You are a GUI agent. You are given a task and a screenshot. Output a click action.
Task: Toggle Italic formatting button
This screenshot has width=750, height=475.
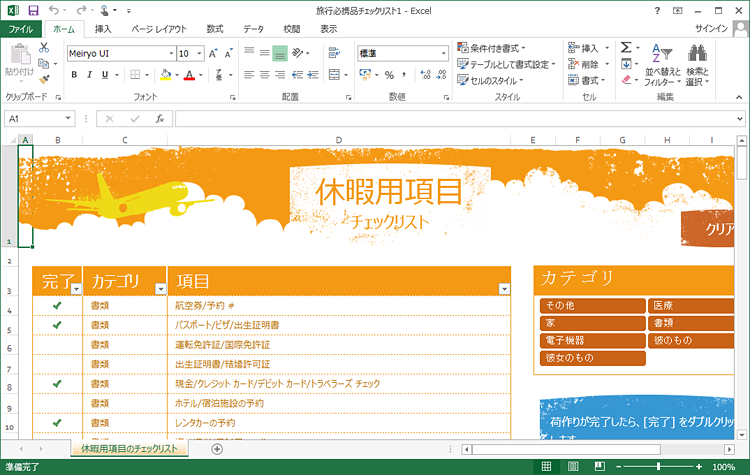[89, 74]
